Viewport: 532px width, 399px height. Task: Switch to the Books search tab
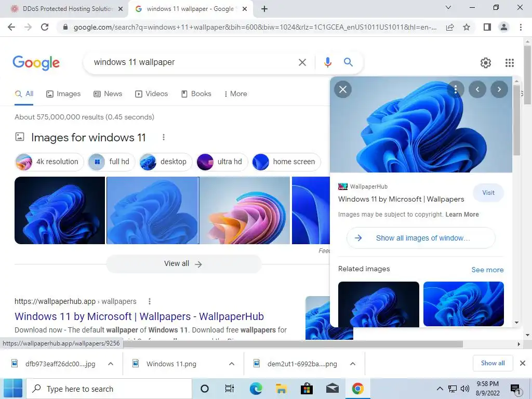click(x=196, y=94)
